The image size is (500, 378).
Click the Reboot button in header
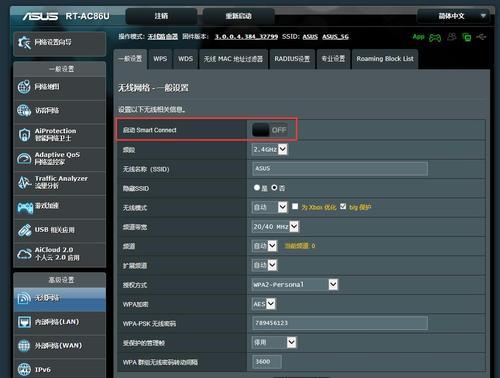(x=238, y=16)
